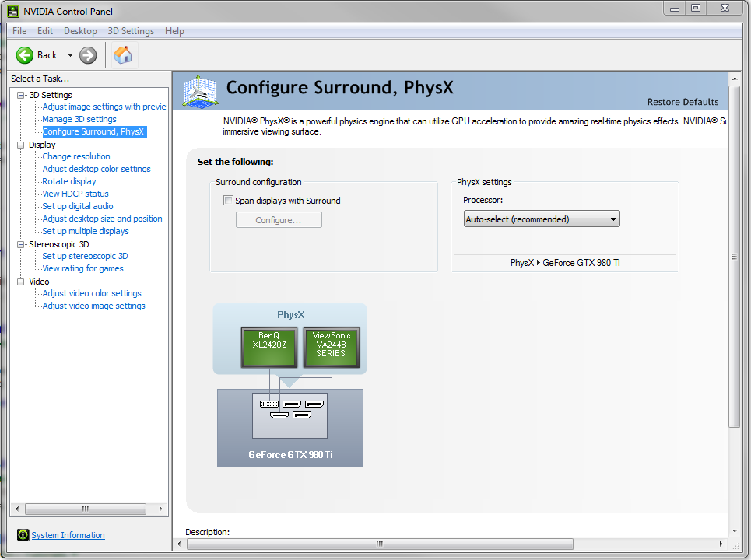Click the task pane horizontal scrollbar thumb
751x560 pixels.
click(86, 509)
